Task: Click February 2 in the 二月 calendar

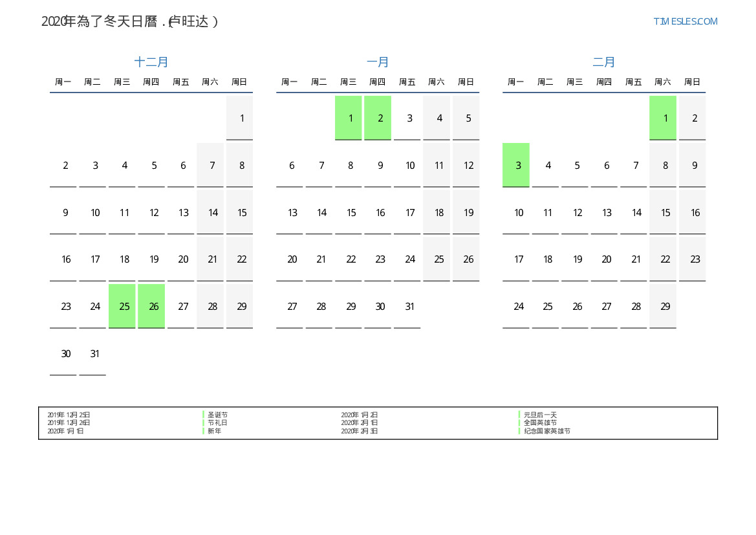Action: tap(693, 118)
